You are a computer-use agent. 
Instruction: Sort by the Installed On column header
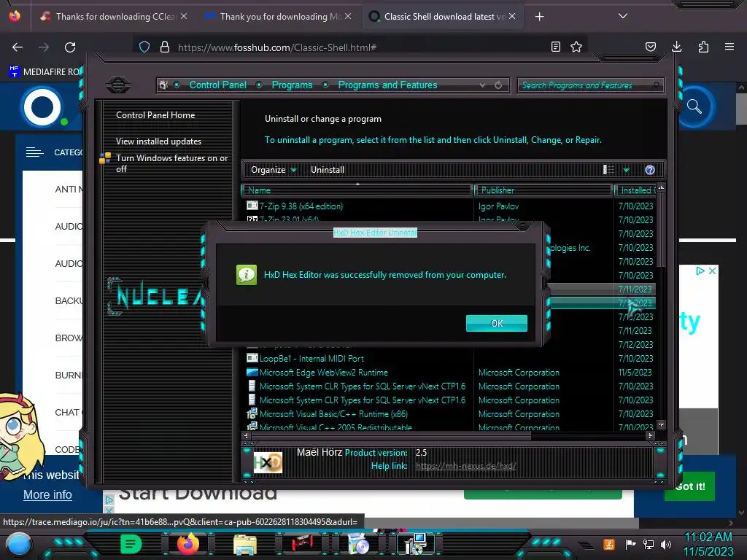(x=636, y=190)
